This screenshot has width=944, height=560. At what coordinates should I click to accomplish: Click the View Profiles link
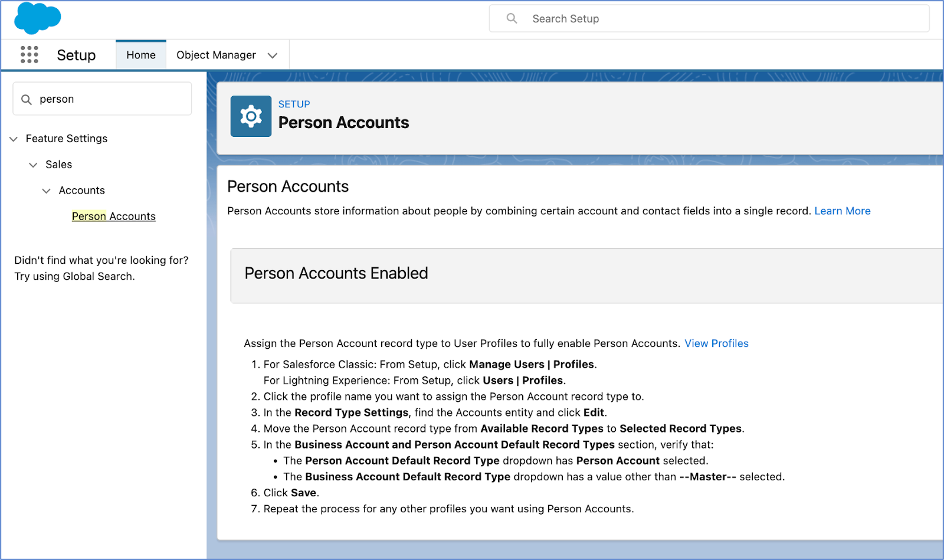(716, 343)
